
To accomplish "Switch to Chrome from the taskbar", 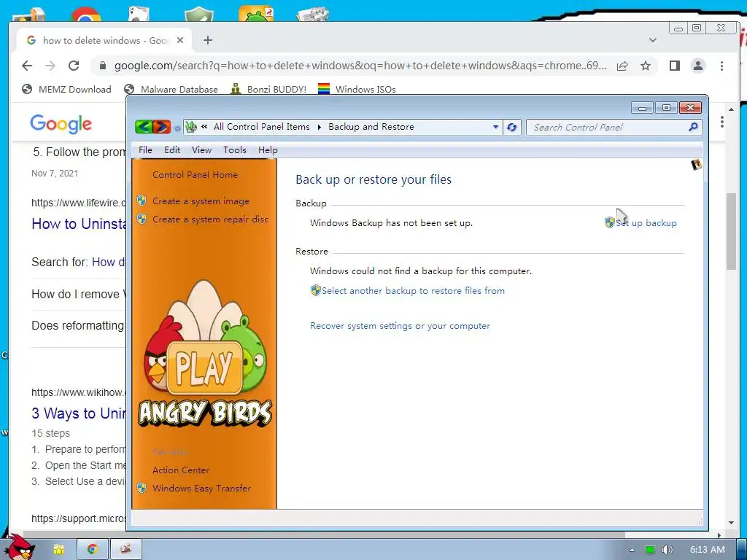I will (x=92, y=550).
